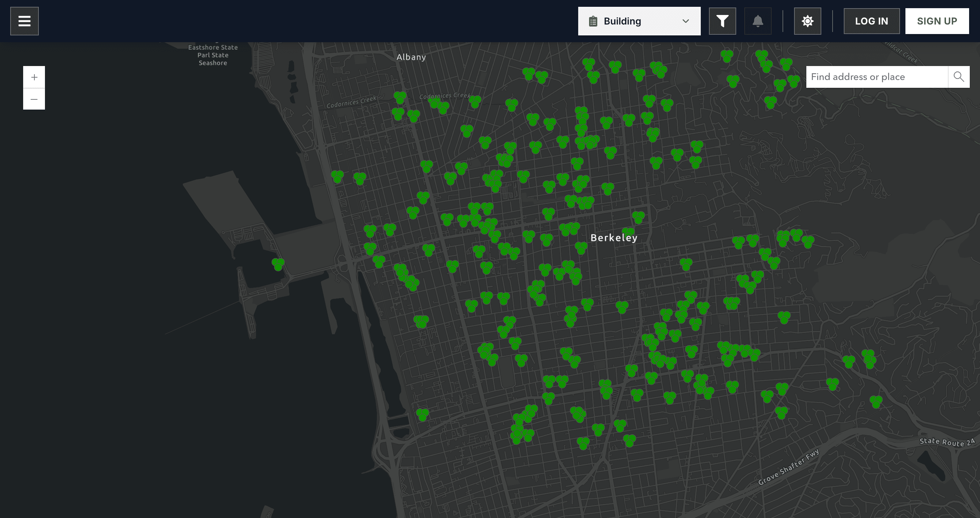This screenshot has width=980, height=518.
Task: Toggle light mode with sun icon
Action: click(x=808, y=21)
